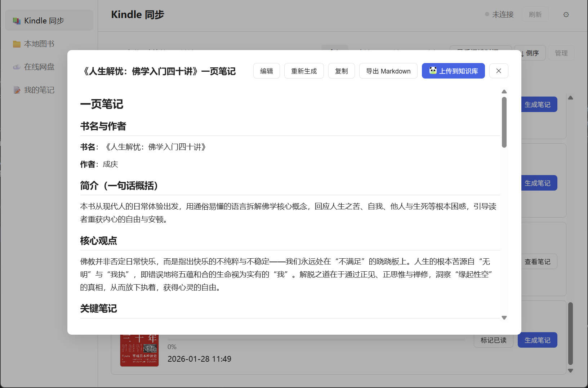This screenshot has height=388, width=588.
Task: Click the 核心观点 heading
Action: pyautogui.click(x=98, y=241)
